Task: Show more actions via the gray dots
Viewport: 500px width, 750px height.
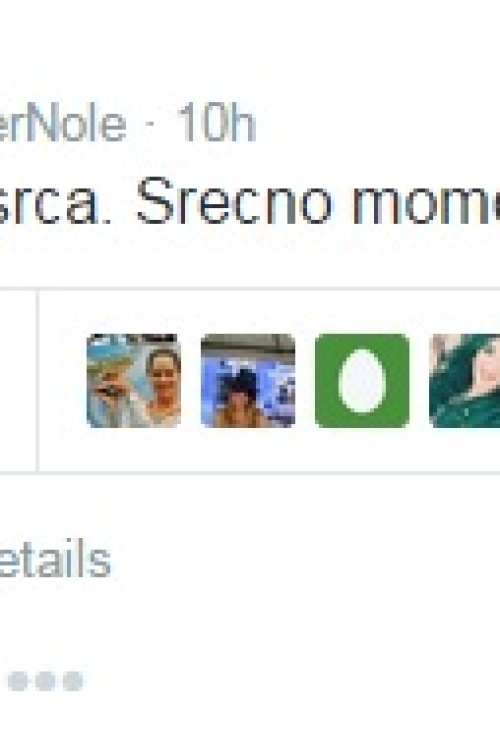Action: click(45, 681)
